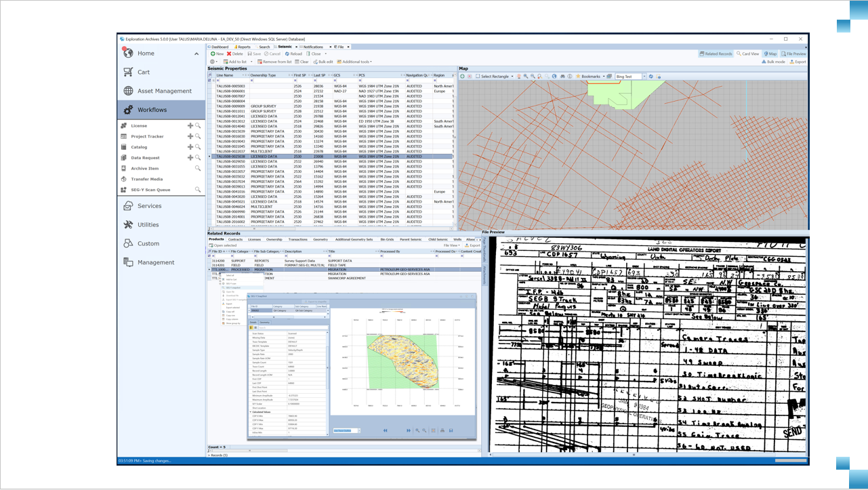Click the Bookmarks star in map toolbar
Viewport: 868px width, 490px height.
[x=578, y=77]
